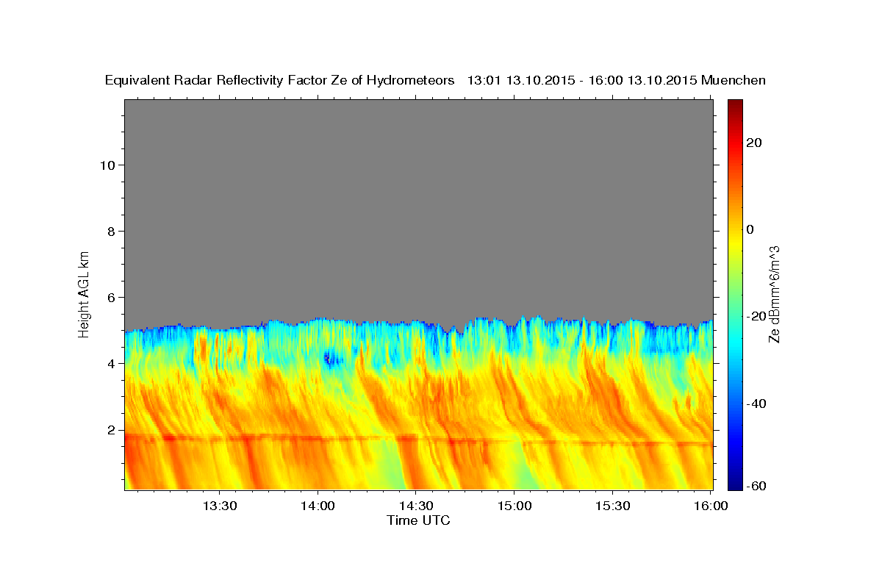Click the 14:30 time tick label
The height and width of the screenshot is (588, 882).
point(415,506)
